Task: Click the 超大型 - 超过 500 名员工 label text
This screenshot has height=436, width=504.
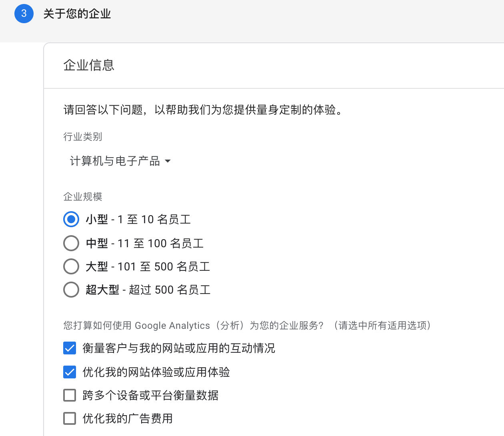Action: tap(148, 290)
